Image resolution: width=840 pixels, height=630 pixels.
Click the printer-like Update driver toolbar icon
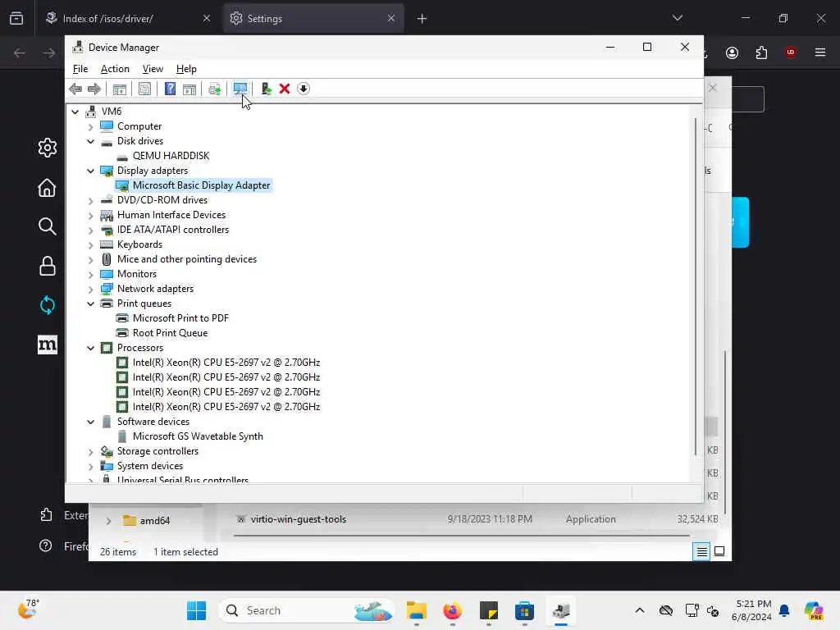(x=214, y=89)
